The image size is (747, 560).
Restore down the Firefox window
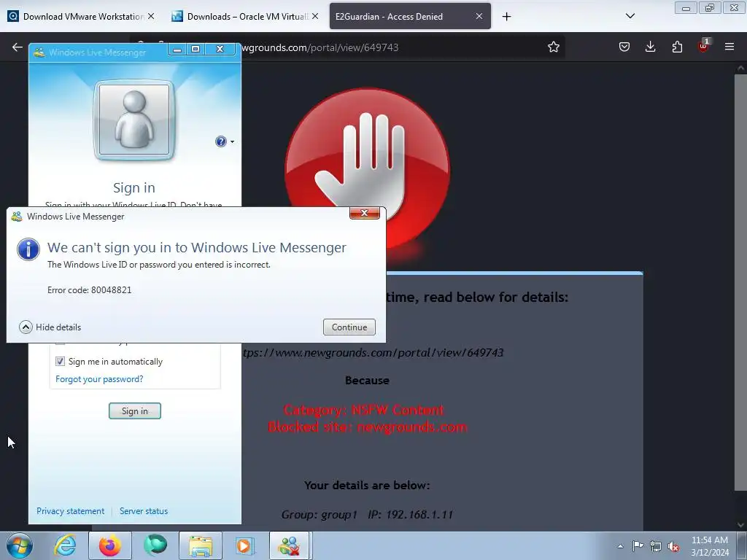(709, 8)
